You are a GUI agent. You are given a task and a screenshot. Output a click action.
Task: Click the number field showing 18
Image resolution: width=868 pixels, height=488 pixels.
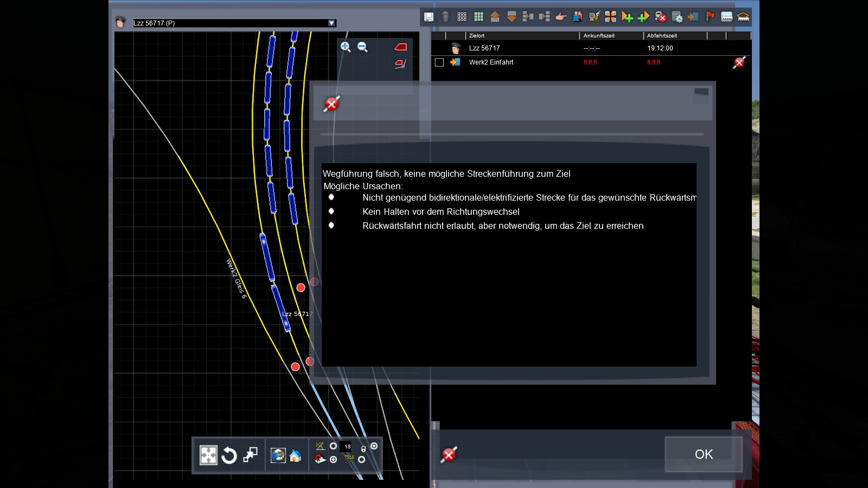(347, 447)
